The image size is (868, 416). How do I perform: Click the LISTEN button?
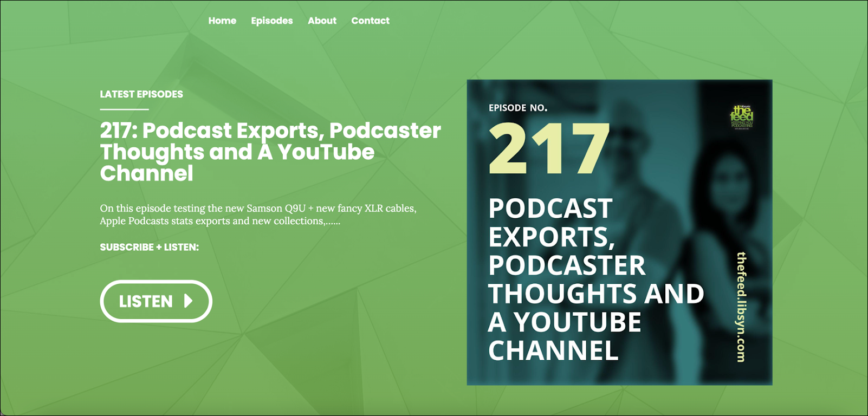[x=156, y=301]
